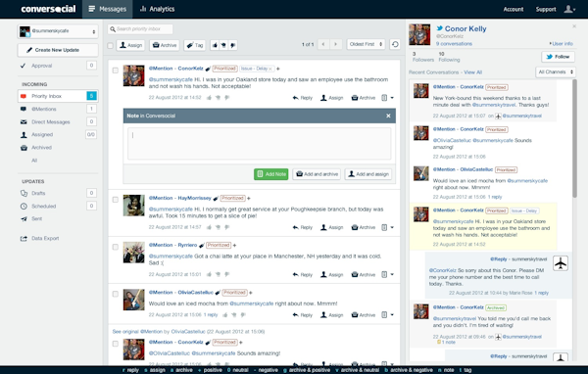Select the HayMorrissey message checkbox
The image size is (588, 374).
click(116, 200)
